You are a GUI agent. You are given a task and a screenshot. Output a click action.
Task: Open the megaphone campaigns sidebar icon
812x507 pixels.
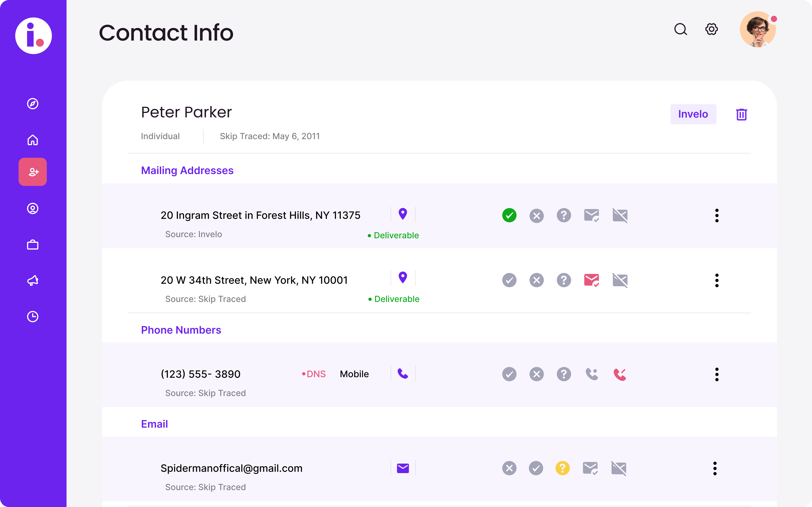point(33,280)
